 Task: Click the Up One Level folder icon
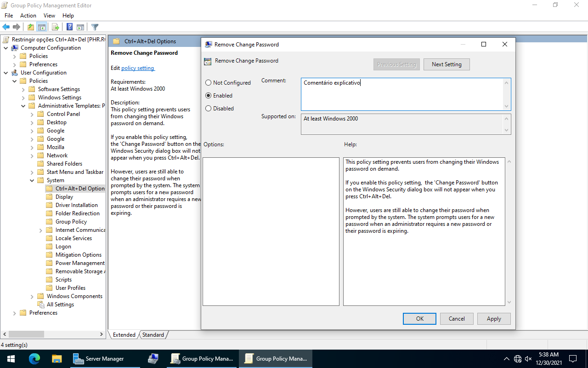pos(30,27)
